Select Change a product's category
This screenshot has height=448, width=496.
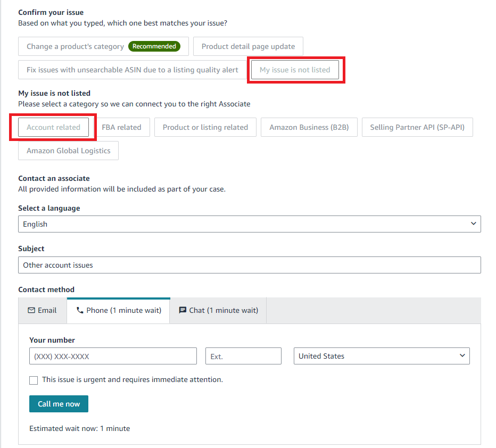(x=75, y=46)
